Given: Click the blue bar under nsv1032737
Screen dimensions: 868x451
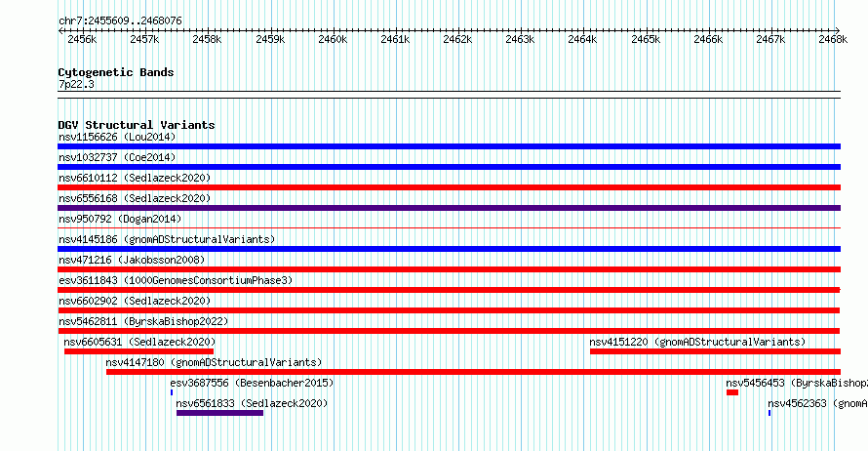Looking at the screenshot, I should (x=449, y=167).
